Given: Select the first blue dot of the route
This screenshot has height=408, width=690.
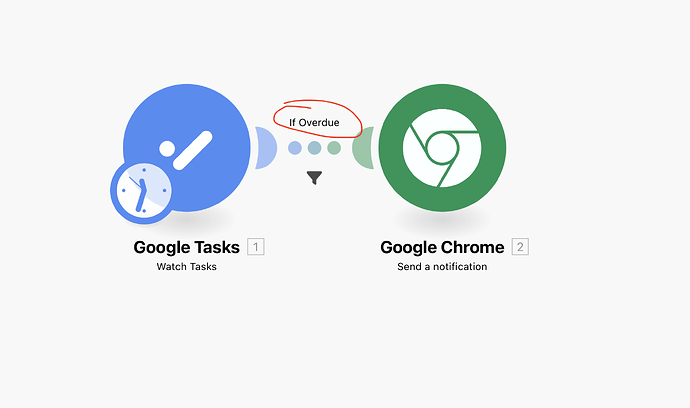Looking at the screenshot, I should tap(295, 148).
